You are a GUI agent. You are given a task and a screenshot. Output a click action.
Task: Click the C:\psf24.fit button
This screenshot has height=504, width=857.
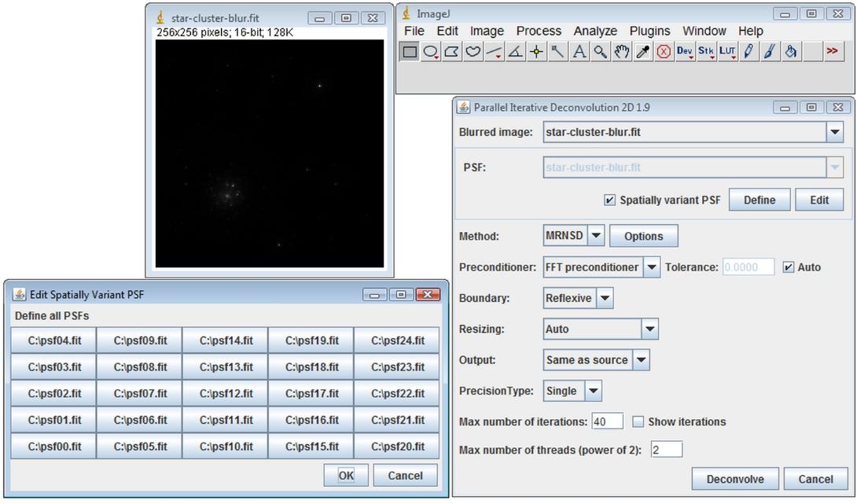(x=397, y=340)
